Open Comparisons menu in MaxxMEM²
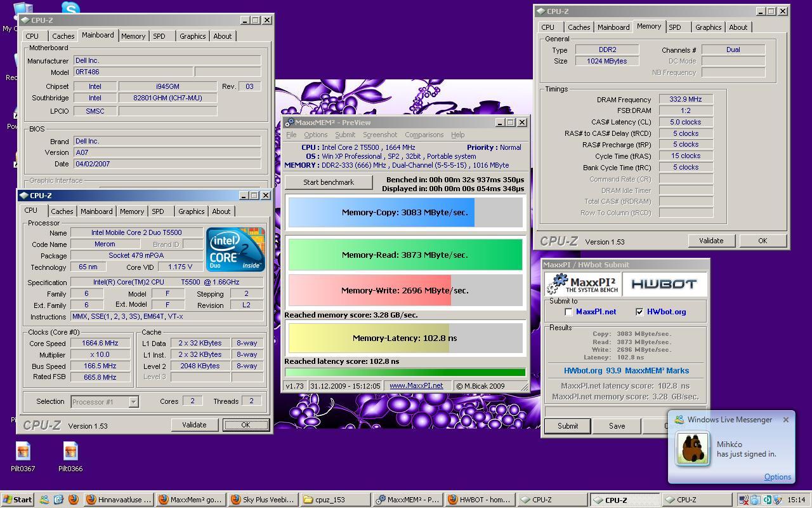 [424, 135]
